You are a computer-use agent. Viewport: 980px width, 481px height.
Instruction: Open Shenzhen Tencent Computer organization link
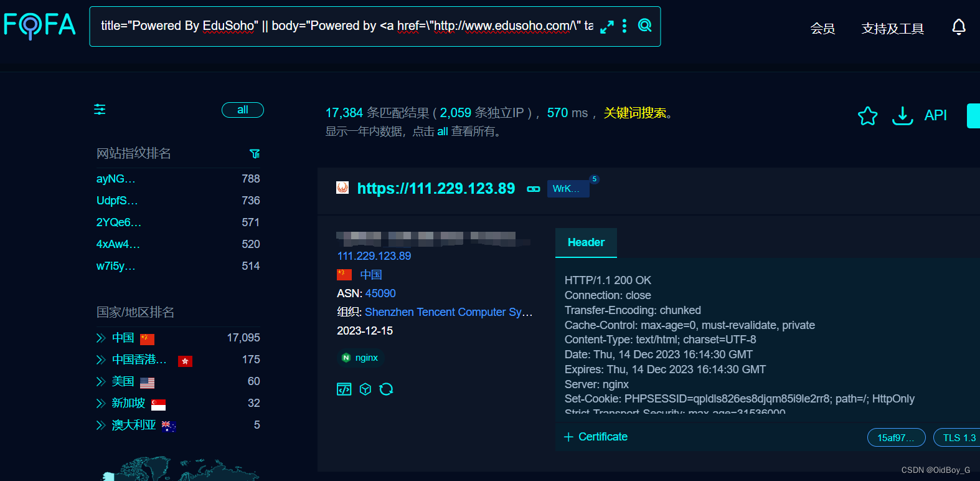pos(449,312)
